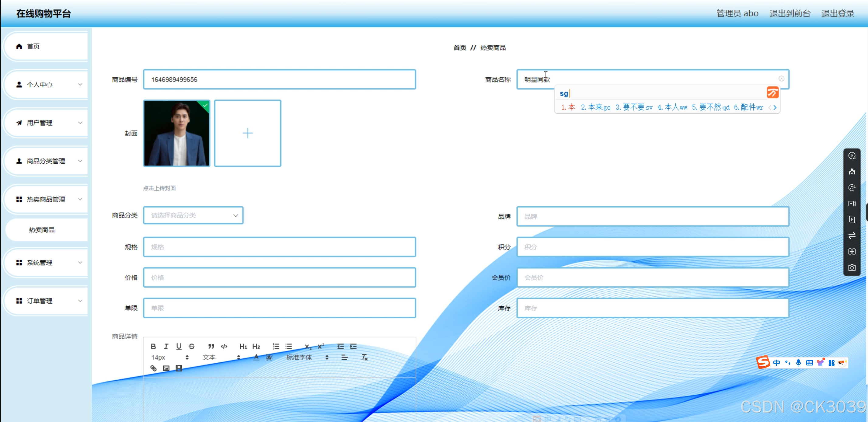Screen dimensions: 868x422
Task: Insert a blockquote in editor
Action: point(211,346)
